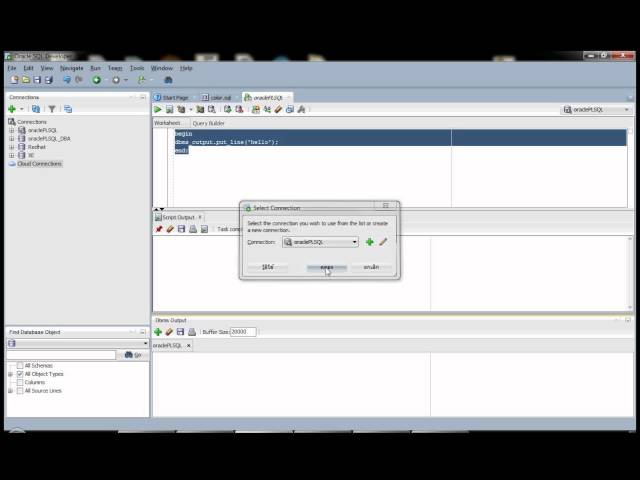This screenshot has height=480, width=640.
Task: Click the highlighted middle button in Select Connection dialog
Action: [327, 267]
